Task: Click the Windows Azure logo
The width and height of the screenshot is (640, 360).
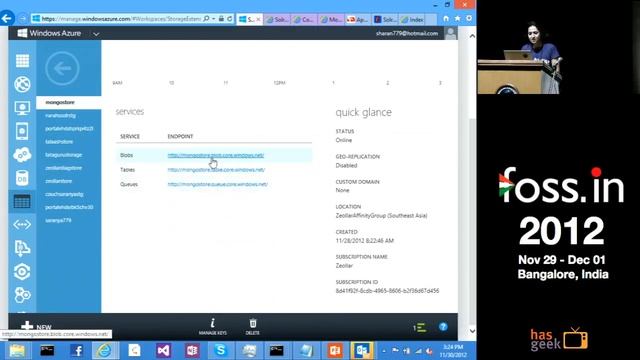Action: click(x=49, y=33)
